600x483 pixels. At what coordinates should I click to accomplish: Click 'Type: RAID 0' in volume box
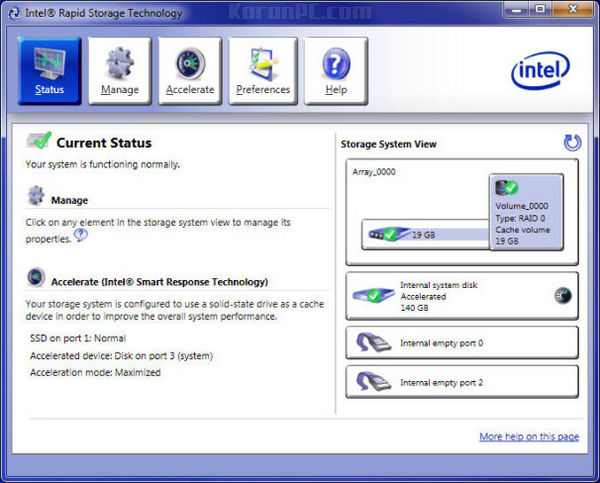520,218
